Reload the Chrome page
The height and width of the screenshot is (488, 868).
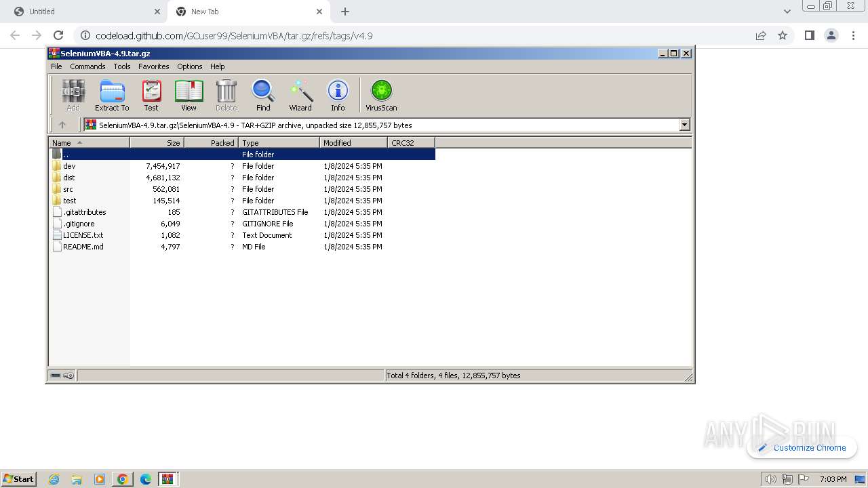click(58, 35)
